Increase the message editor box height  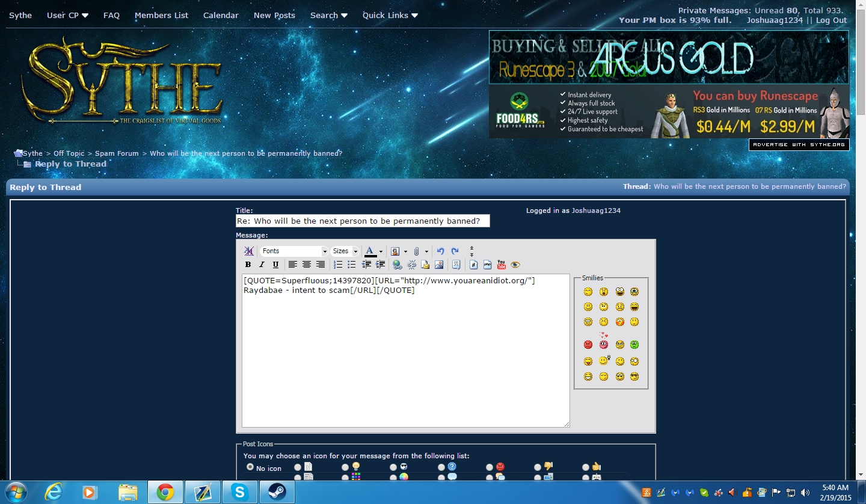coord(471,255)
